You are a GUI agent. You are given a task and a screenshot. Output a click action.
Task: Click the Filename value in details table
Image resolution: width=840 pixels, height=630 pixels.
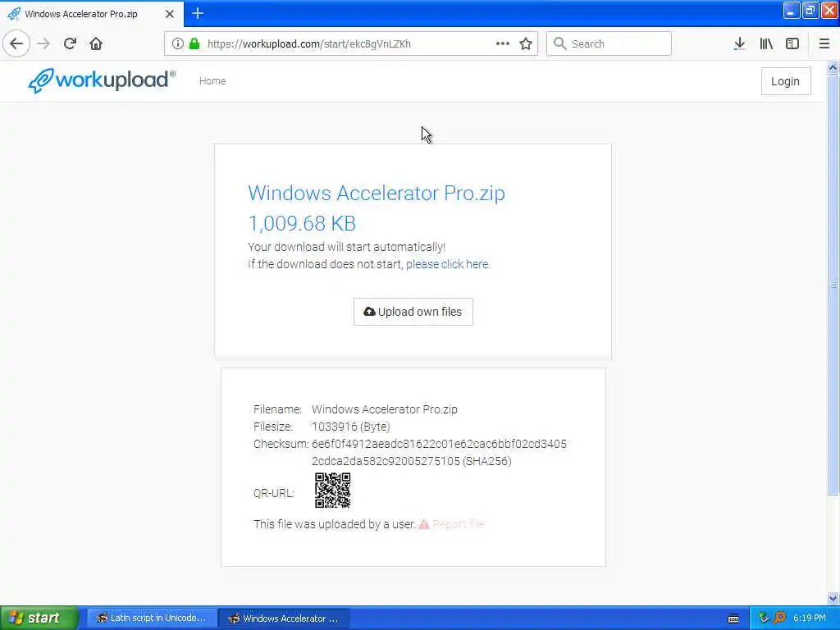385,409
